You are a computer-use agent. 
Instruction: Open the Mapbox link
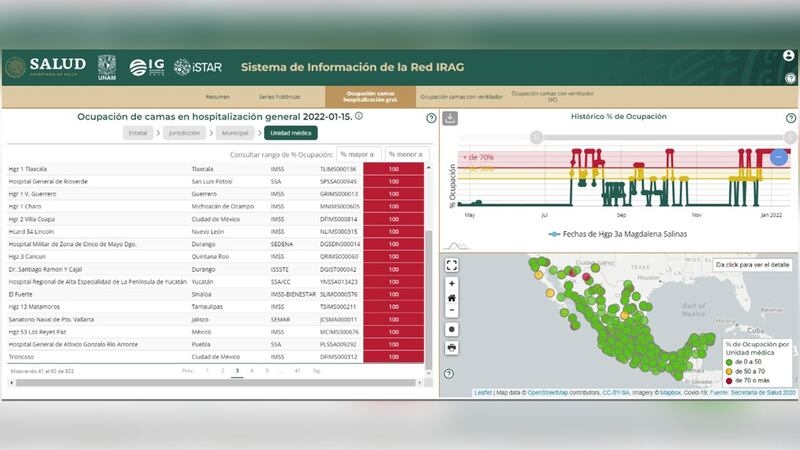point(670,392)
